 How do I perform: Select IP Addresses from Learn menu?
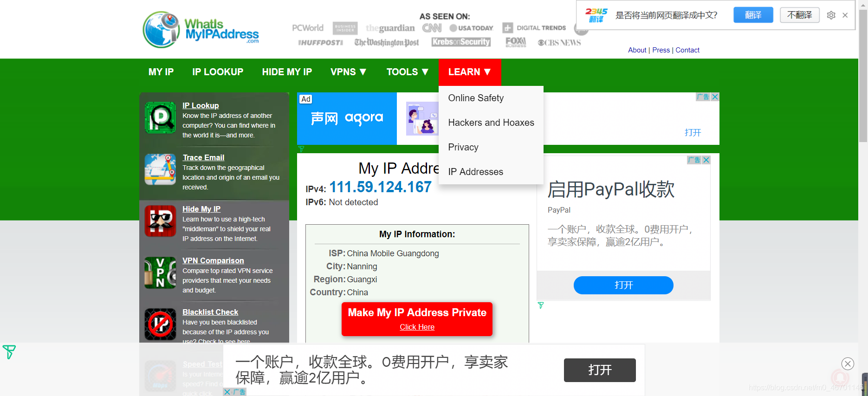(x=491, y=172)
